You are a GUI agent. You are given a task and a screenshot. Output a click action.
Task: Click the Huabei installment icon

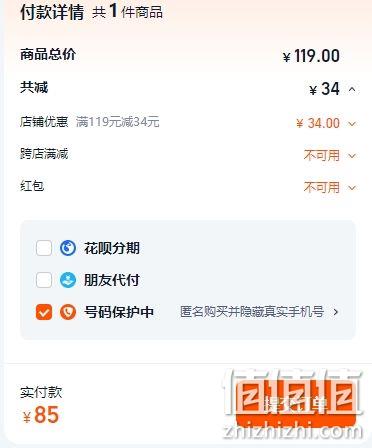68,248
